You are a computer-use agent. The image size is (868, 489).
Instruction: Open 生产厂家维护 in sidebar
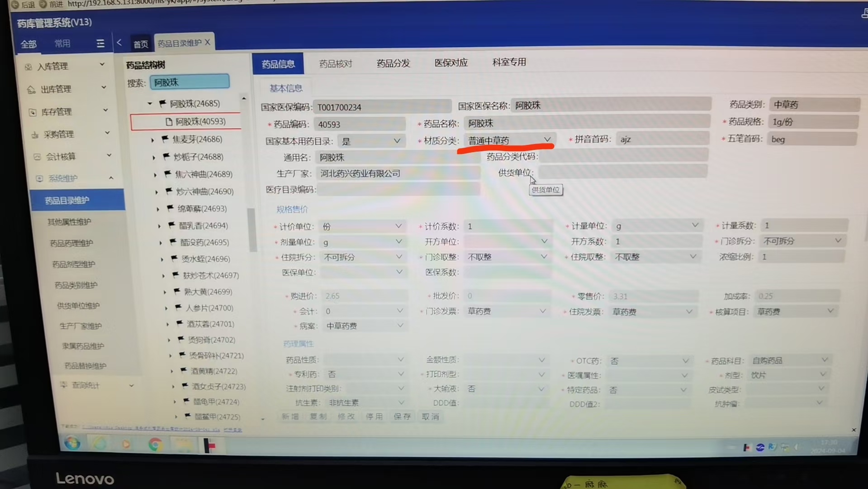(81, 326)
